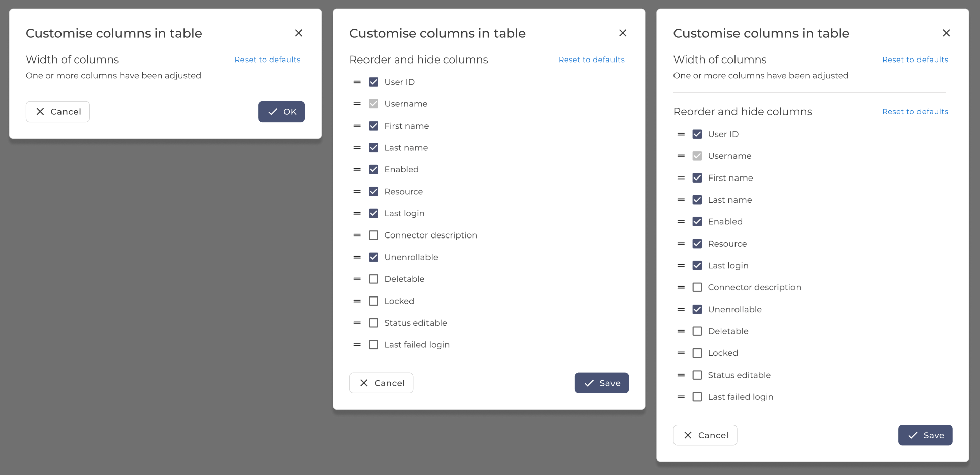The height and width of the screenshot is (475, 980).
Task: Click Reset to defaults in the leftmost dialog
Action: [268, 60]
